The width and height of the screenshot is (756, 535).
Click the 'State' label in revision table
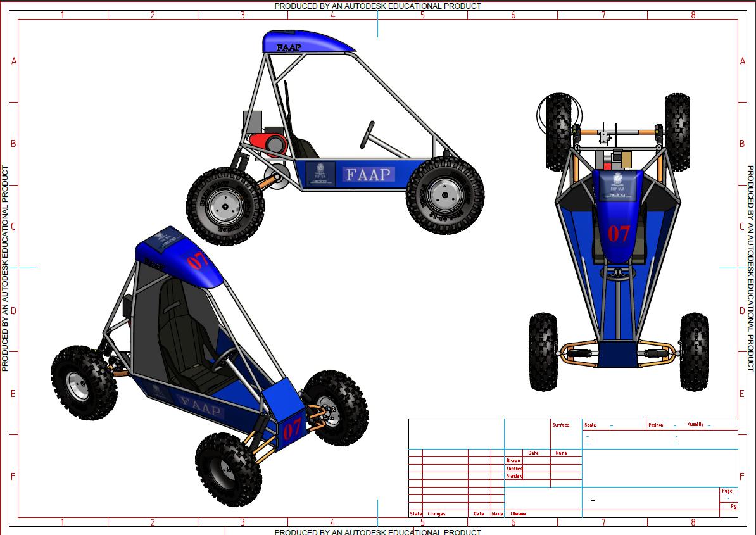(x=415, y=514)
